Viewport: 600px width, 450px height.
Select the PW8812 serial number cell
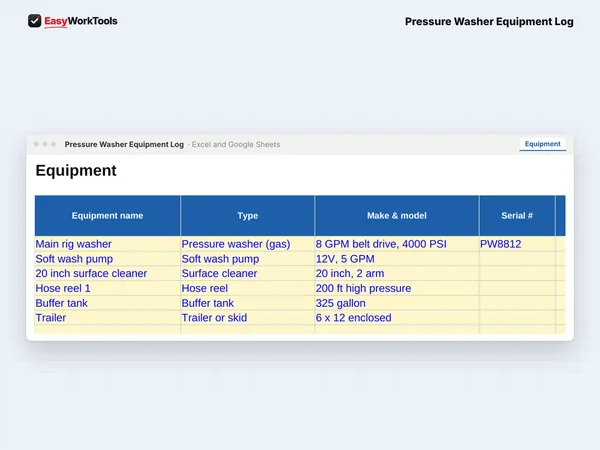coord(517,244)
